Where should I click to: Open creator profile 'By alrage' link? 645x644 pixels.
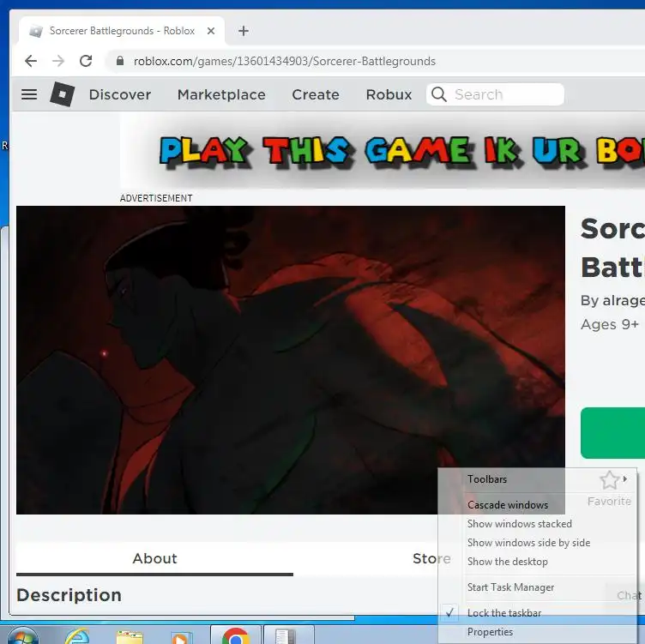612,301
